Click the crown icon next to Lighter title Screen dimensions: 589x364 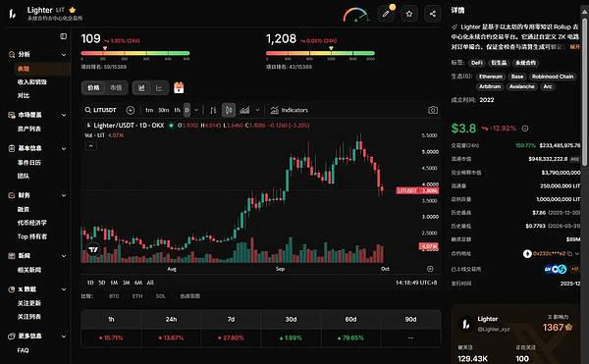tap(73, 10)
